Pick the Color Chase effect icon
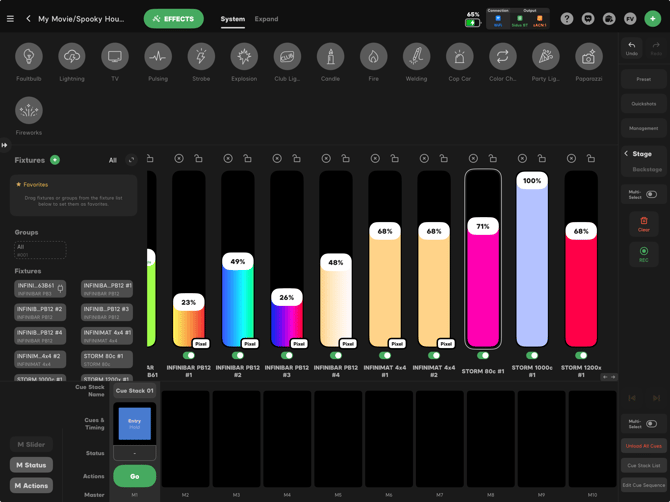 [x=502, y=56]
